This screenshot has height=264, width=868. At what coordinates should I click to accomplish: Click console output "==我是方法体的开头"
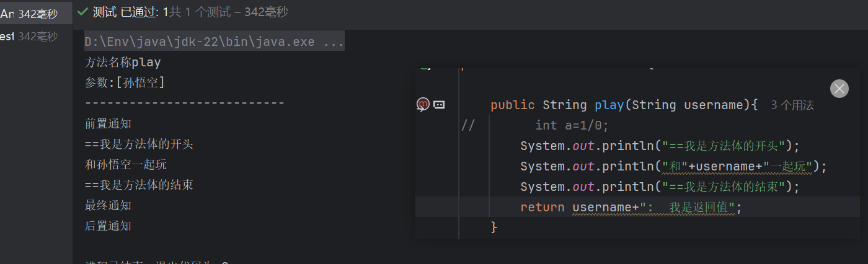(139, 144)
